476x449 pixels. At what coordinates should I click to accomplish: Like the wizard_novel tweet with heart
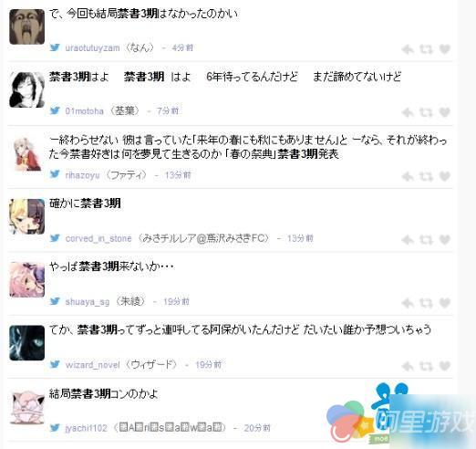pyautogui.click(x=444, y=366)
